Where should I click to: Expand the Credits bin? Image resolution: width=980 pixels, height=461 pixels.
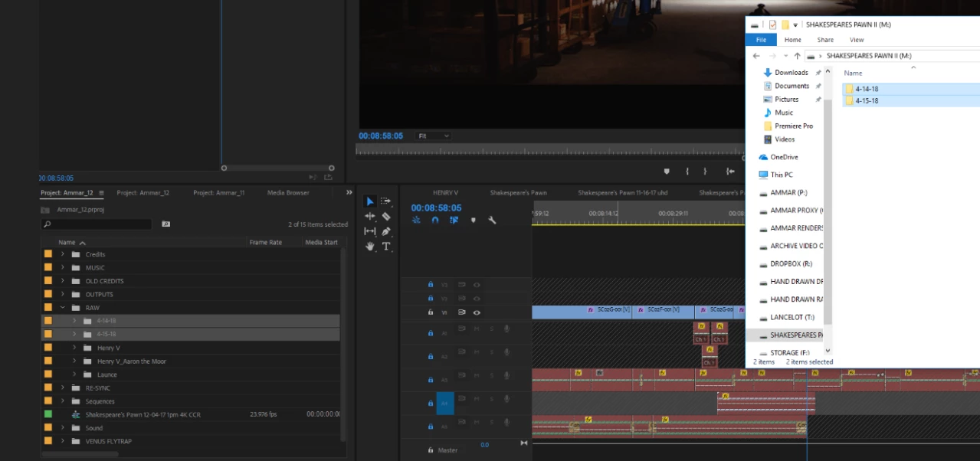63,254
